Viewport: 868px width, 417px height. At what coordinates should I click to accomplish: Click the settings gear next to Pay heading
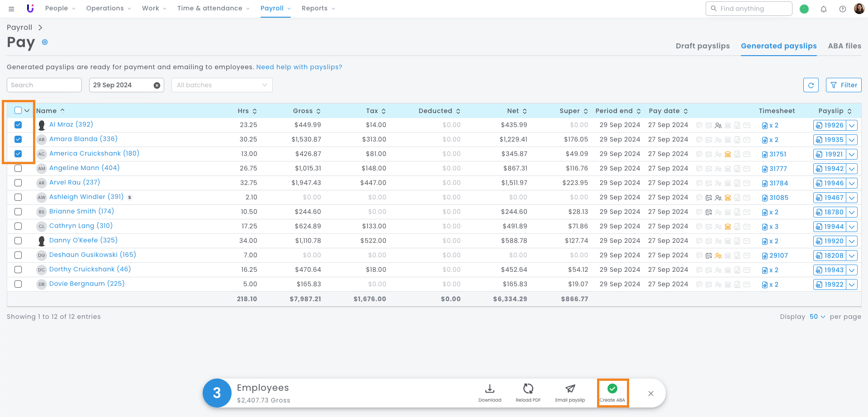coord(45,42)
